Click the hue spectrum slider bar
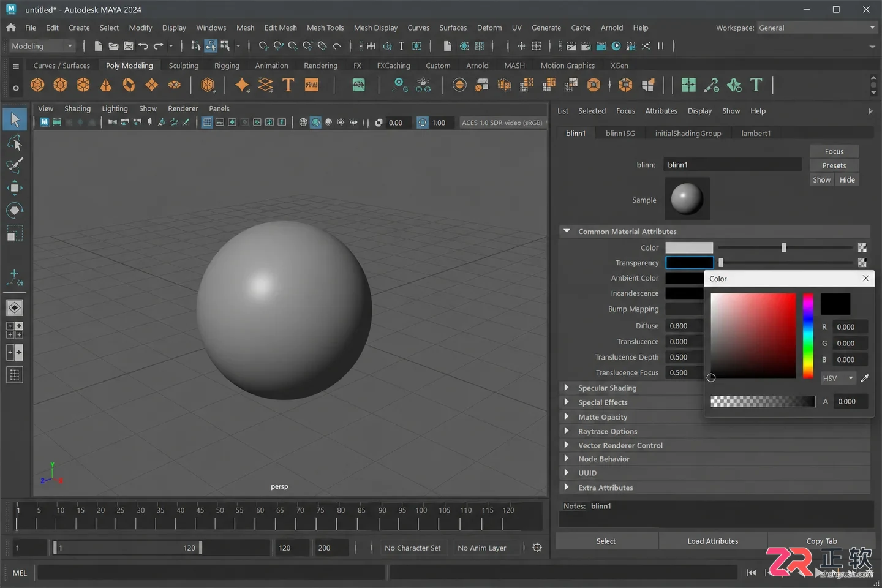This screenshot has width=882, height=588. point(809,336)
